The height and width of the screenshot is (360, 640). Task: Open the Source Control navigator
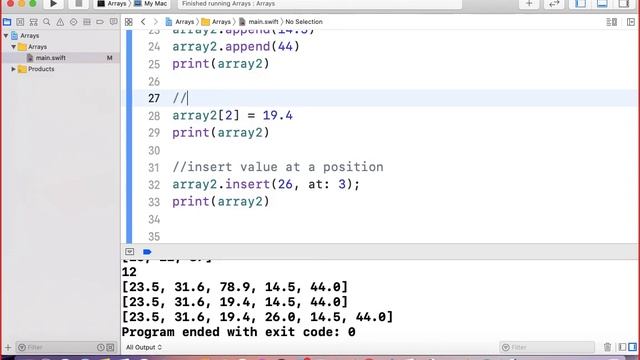point(20,22)
